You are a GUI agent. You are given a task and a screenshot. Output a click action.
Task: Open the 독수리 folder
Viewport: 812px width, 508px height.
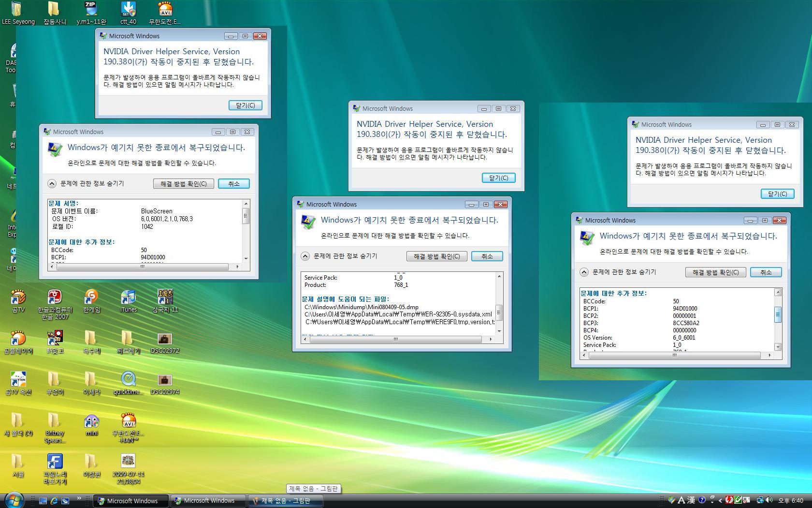(91, 342)
